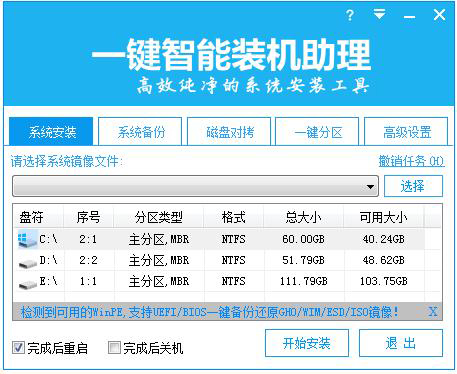
Task: Open the 一键分区 tab
Action: pyautogui.click(x=317, y=131)
